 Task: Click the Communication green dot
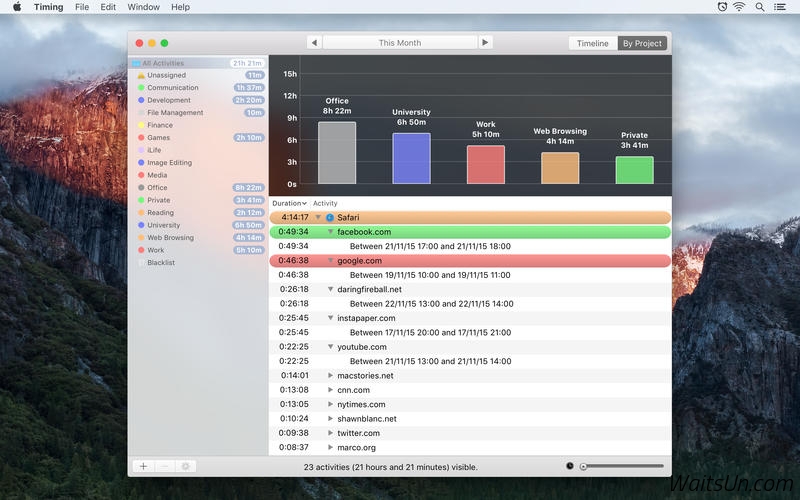pos(141,88)
